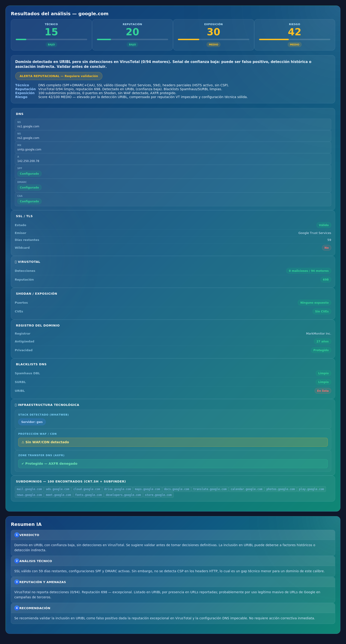The height and width of the screenshot is (644, 346).
Task: Open the meet.google.com subdomain chip
Action: point(59,495)
